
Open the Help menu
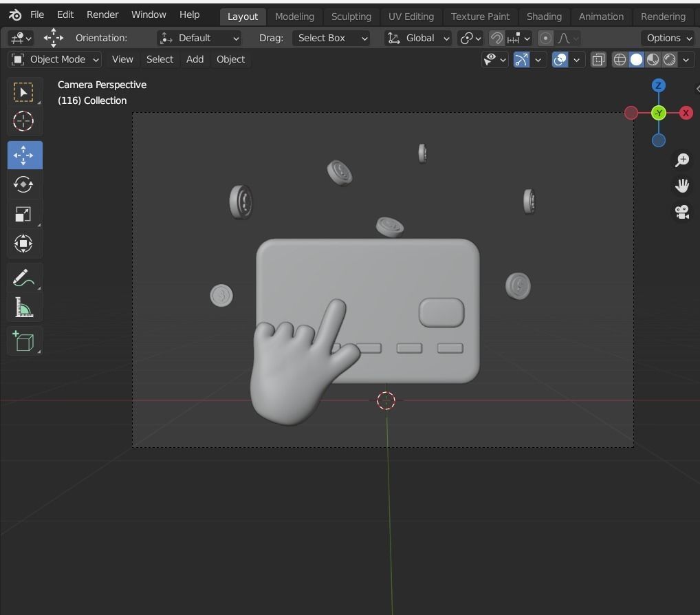pos(189,14)
